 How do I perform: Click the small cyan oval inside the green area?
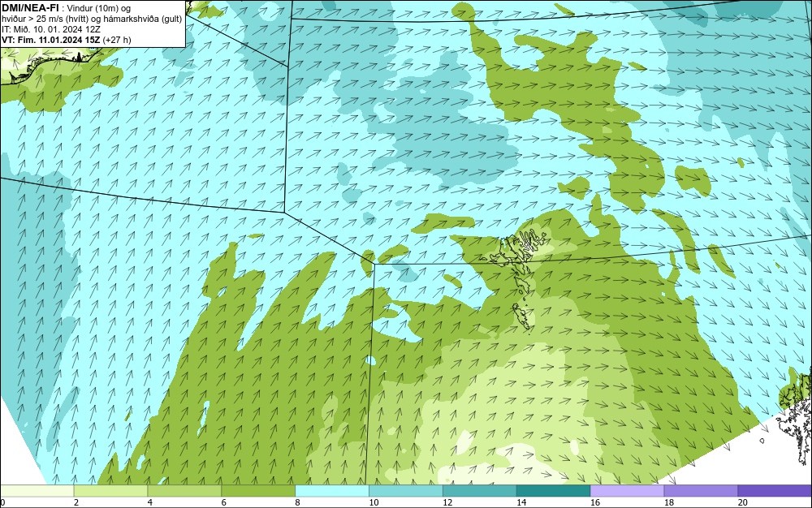click(x=369, y=359)
